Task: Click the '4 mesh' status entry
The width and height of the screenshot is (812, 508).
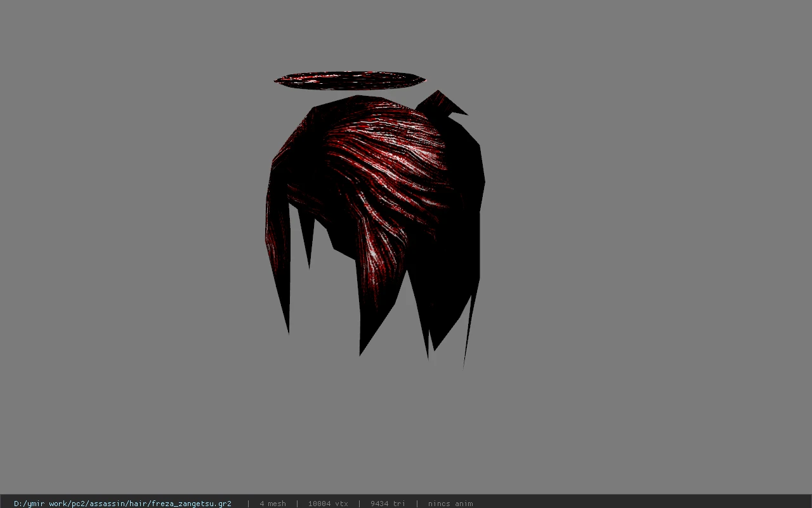Action: pyautogui.click(x=273, y=504)
